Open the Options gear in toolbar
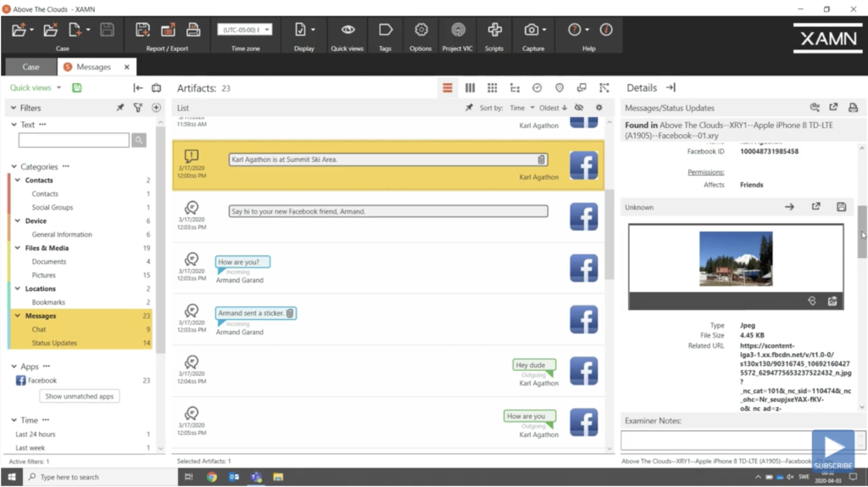This screenshot has height=487, width=868. pos(420,30)
